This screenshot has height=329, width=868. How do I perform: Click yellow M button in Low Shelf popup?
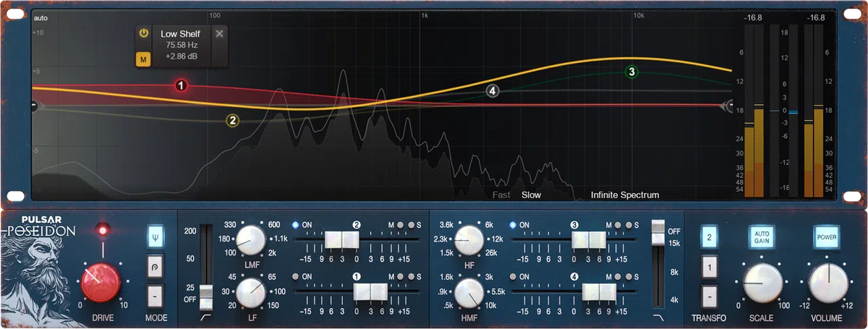(x=144, y=59)
